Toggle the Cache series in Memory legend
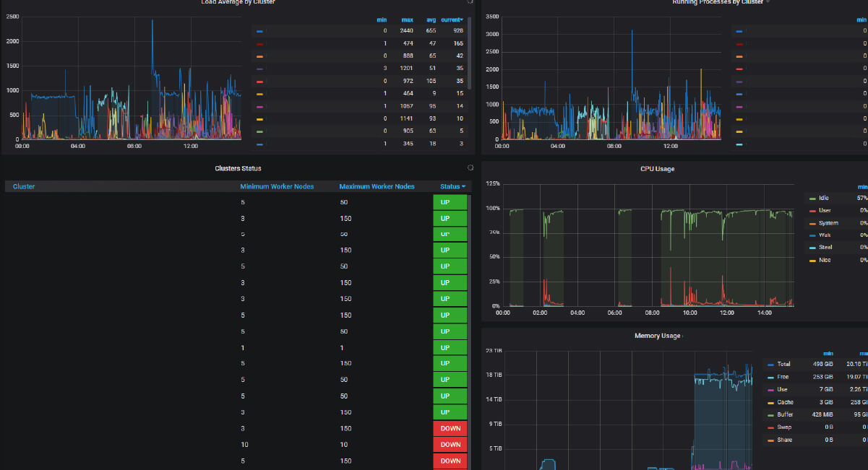Viewport: 868px width, 470px height. pyautogui.click(x=786, y=402)
